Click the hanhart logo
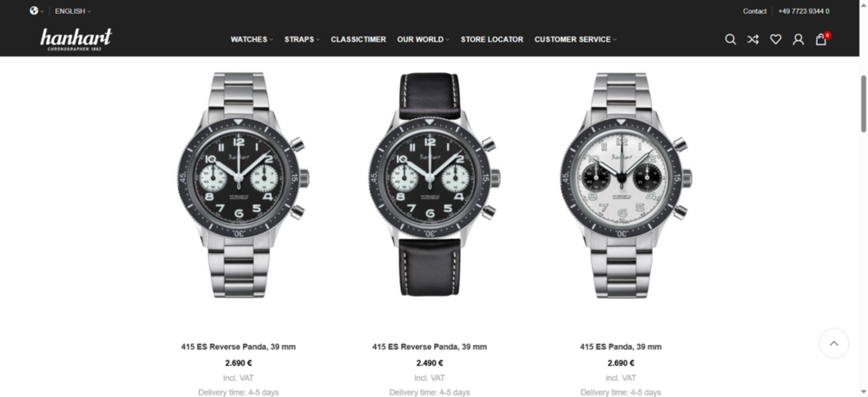Screen dimensions: 868x397 pyautogui.click(x=76, y=39)
